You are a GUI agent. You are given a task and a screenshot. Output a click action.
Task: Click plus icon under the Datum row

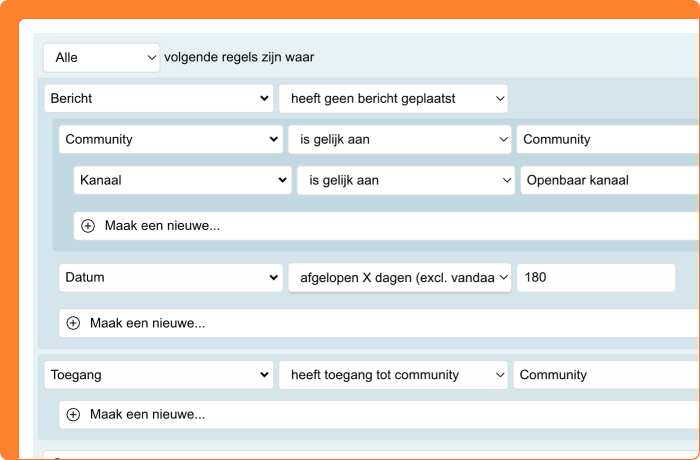(73, 323)
